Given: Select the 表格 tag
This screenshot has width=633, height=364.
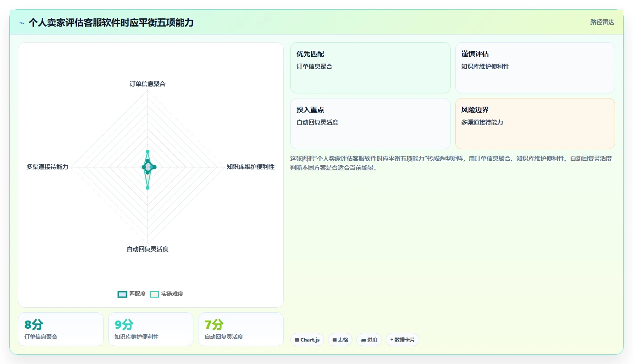Looking at the screenshot, I should [340, 340].
